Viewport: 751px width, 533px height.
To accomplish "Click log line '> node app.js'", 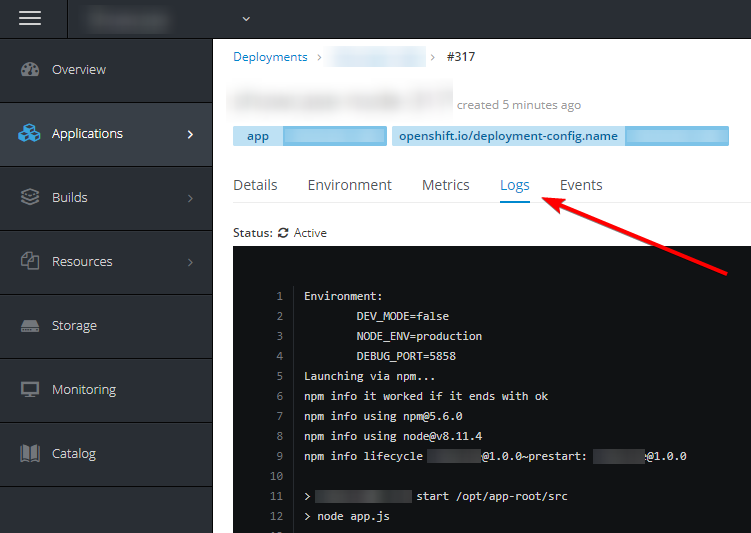I will (x=347, y=516).
